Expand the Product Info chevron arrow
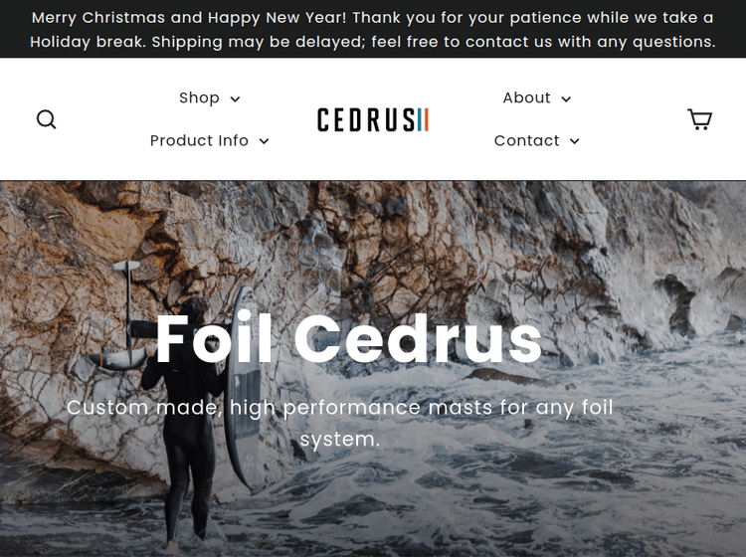Screen dimensions: 746x560 (264, 141)
